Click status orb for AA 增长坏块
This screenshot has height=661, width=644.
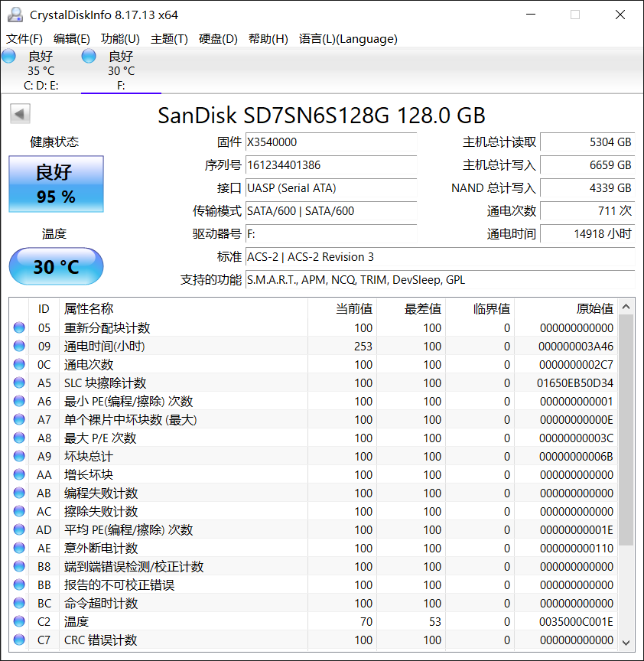coord(19,474)
